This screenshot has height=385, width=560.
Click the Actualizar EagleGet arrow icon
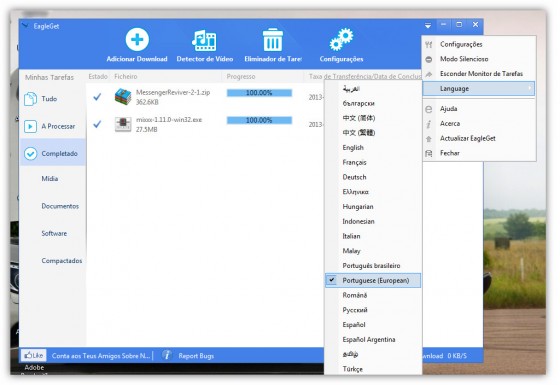pos(429,139)
